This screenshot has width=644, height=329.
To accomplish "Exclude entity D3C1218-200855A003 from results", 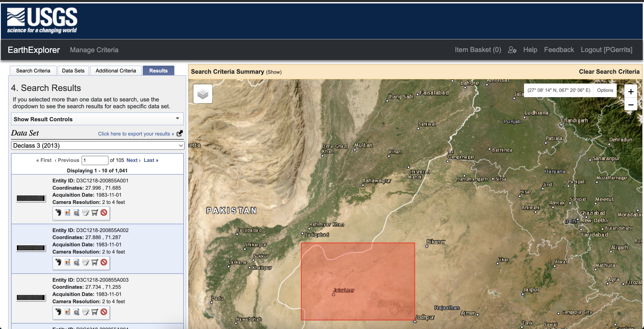I will point(104,312).
